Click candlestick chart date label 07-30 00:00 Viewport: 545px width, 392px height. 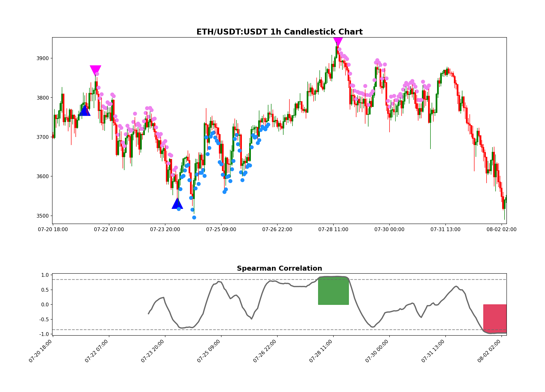click(x=389, y=229)
